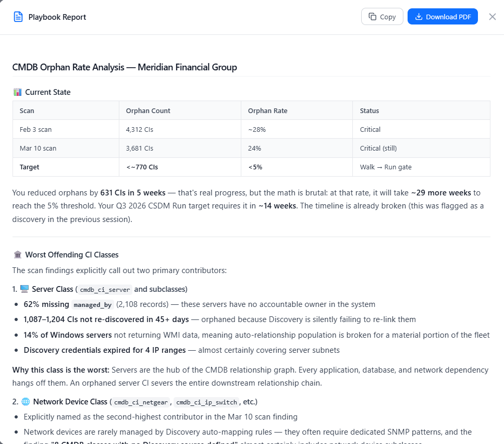
Task: Click the Playbook Report document icon
Action: click(x=18, y=17)
